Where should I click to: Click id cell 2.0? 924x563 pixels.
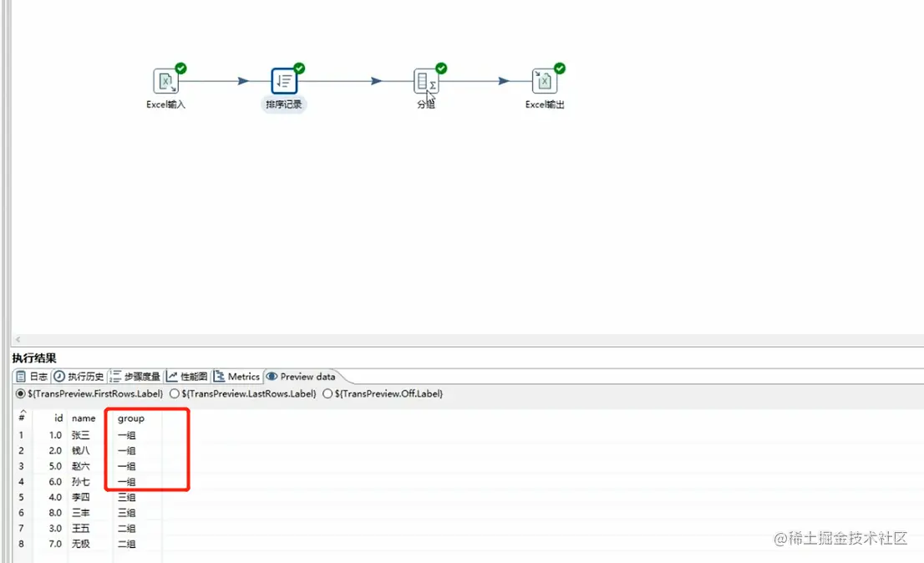(55, 450)
